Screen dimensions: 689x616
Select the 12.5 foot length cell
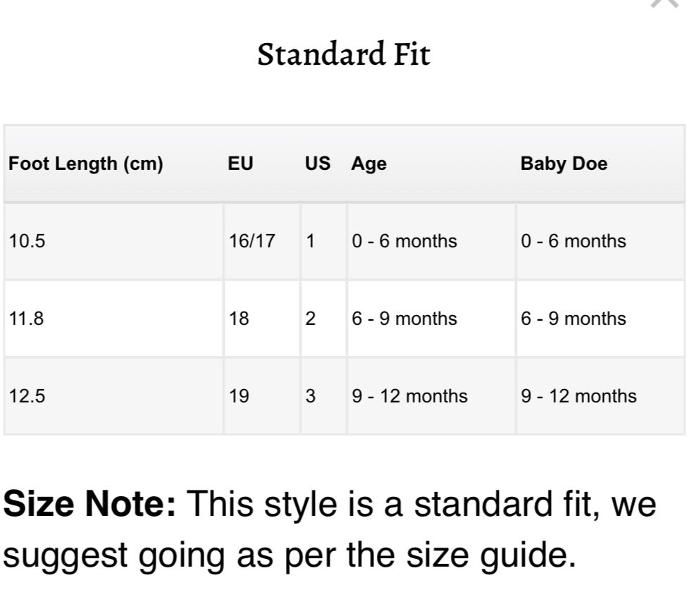coord(113,395)
